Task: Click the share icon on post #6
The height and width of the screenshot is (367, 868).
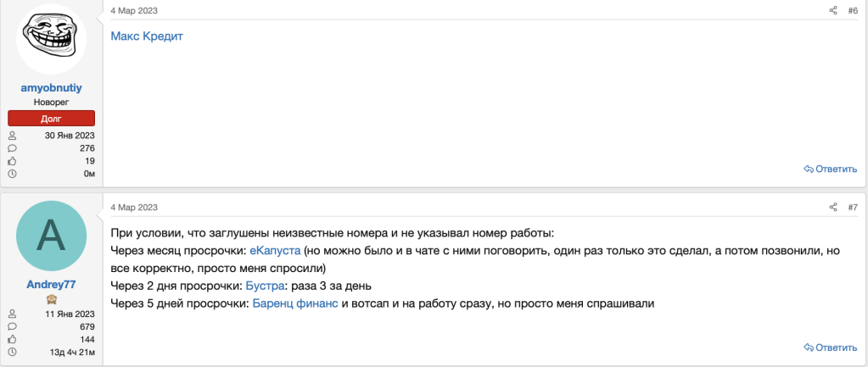Action: point(833,10)
